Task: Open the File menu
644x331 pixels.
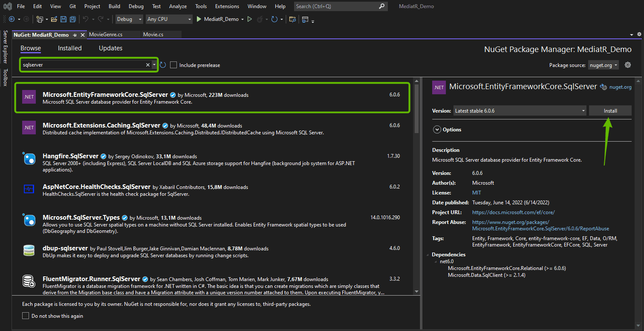Action: (x=21, y=6)
